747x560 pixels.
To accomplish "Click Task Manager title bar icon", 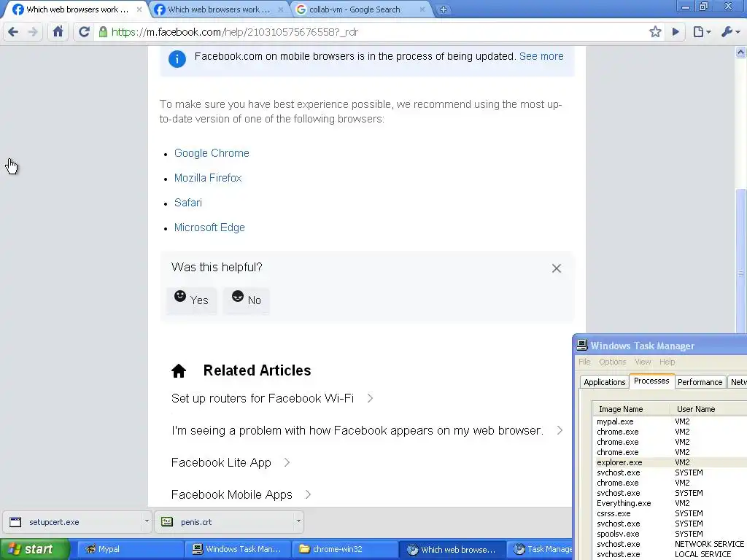I will 581,345.
